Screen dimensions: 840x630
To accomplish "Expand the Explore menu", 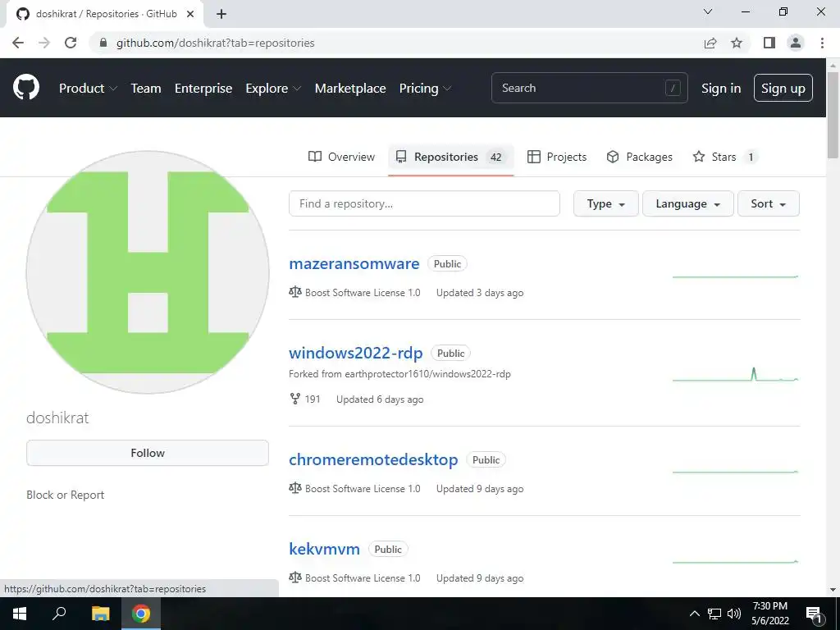I will pyautogui.click(x=273, y=88).
